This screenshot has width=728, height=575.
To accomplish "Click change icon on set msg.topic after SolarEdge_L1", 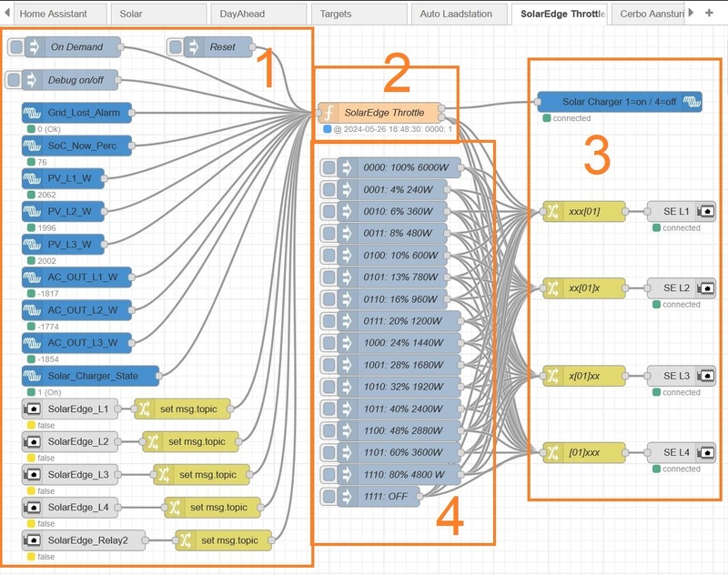I will [145, 409].
